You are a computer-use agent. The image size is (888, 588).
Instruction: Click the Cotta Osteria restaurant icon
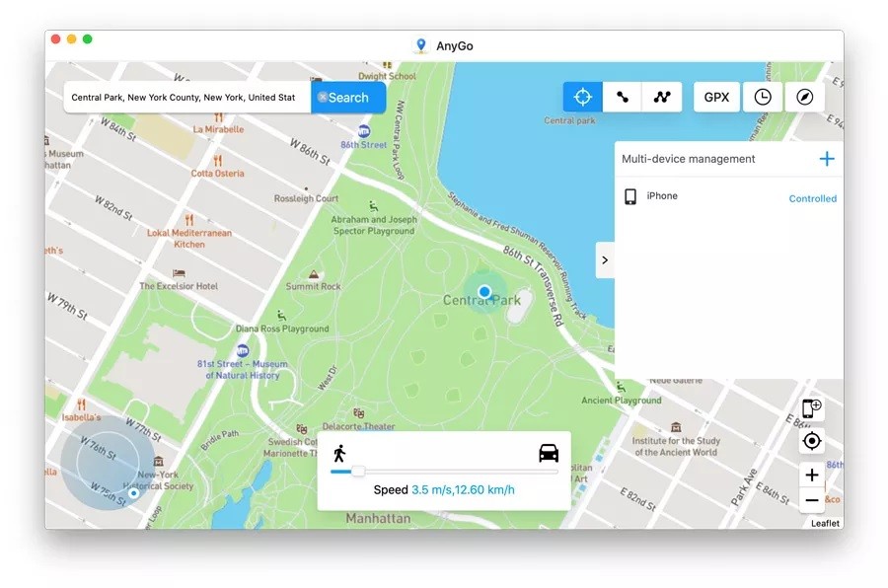pyautogui.click(x=217, y=161)
